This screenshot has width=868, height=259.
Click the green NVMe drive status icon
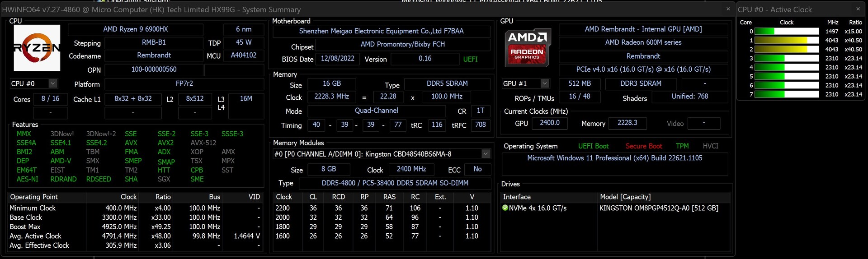pos(505,208)
